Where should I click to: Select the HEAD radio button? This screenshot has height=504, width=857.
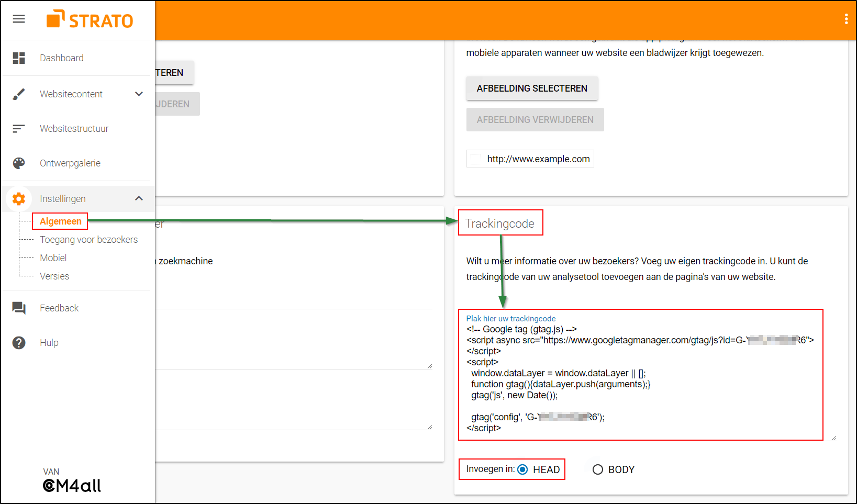(522, 469)
